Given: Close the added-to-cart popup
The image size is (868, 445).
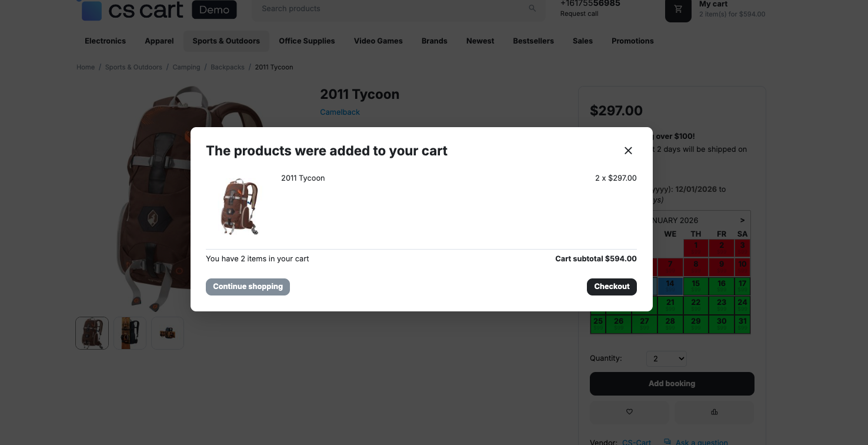Looking at the screenshot, I should [628, 151].
